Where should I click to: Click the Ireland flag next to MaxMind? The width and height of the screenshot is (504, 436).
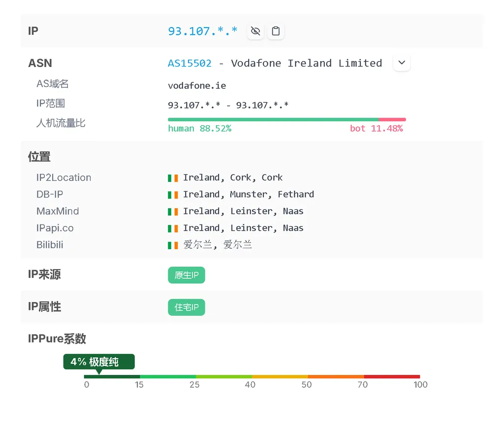click(173, 211)
